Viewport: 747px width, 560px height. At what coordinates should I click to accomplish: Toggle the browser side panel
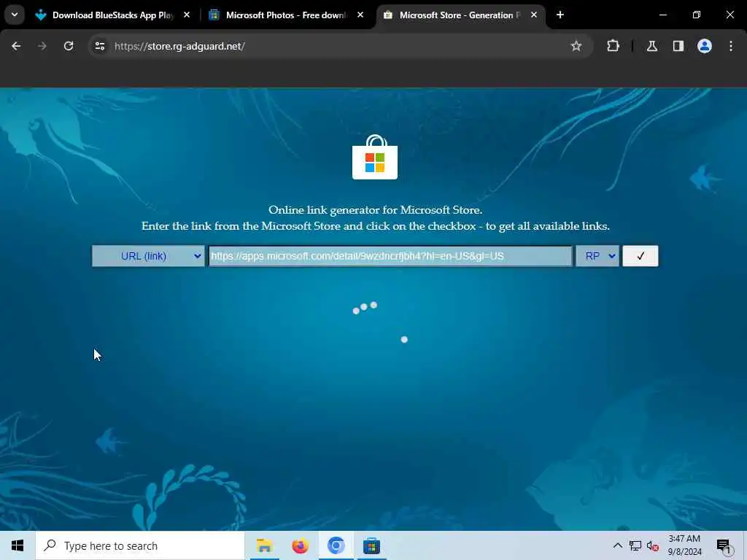click(x=678, y=46)
